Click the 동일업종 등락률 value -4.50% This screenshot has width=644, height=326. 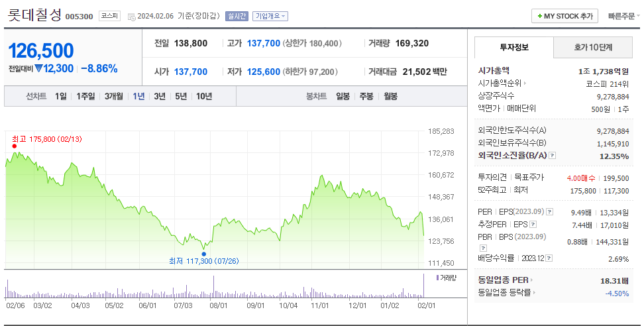[x=617, y=293]
